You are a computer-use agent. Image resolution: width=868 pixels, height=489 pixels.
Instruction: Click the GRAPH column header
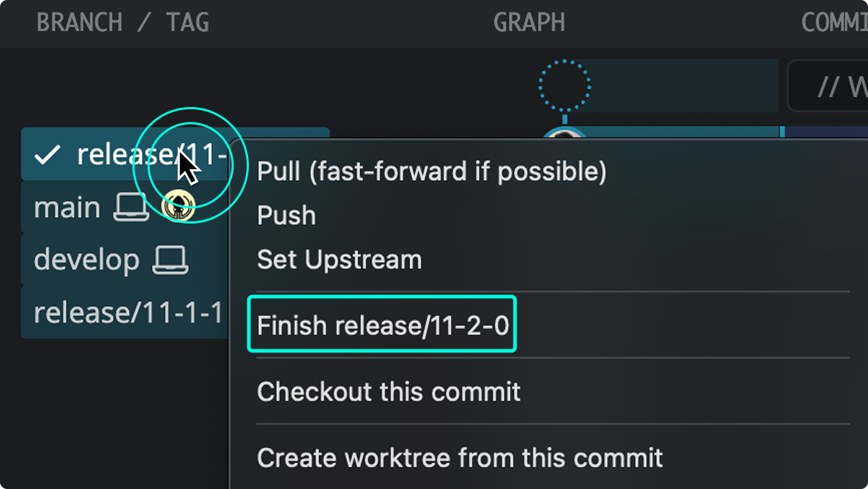529,22
